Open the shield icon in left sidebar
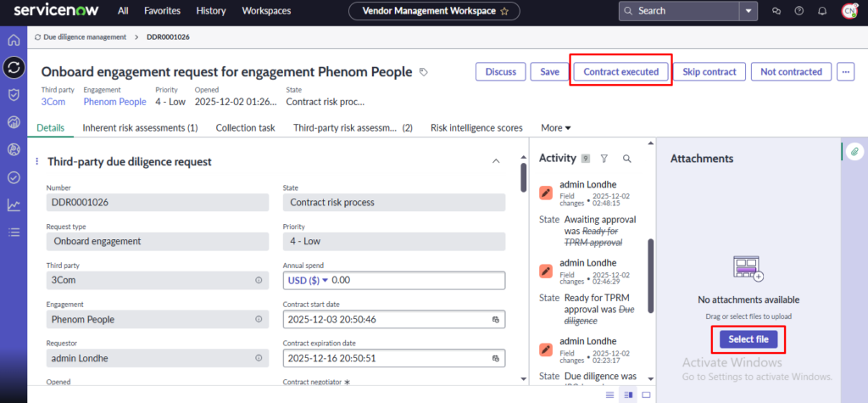Screen dimensions: 868x403 pos(14,95)
